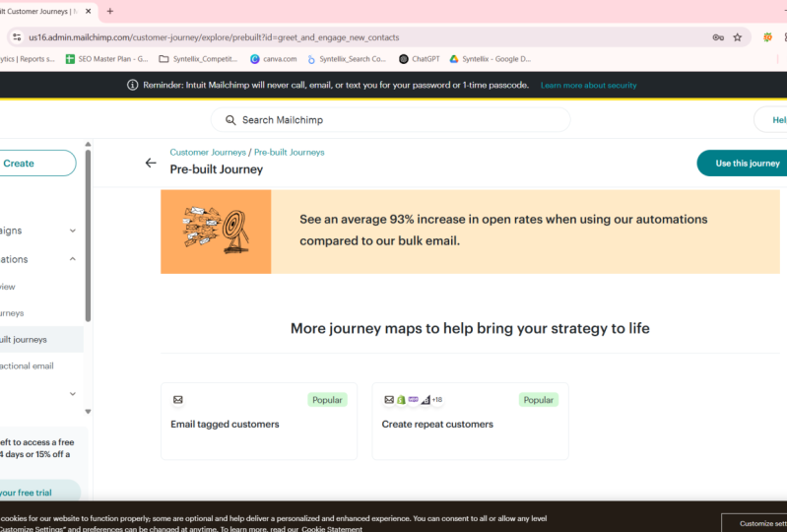This screenshot has width=787, height=532.
Task: Bookmark this page with the star icon
Action: (x=738, y=37)
